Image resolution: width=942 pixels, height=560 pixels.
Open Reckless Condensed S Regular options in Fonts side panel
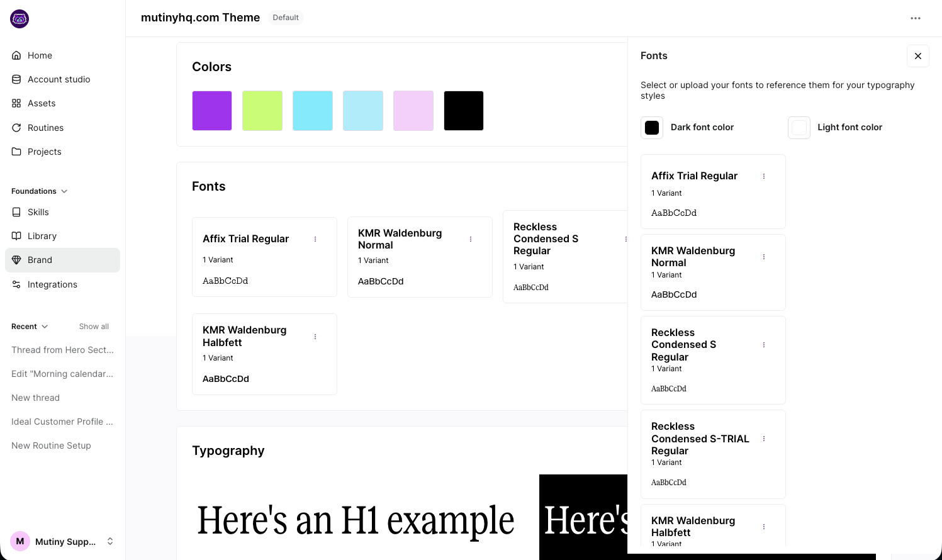tap(764, 345)
